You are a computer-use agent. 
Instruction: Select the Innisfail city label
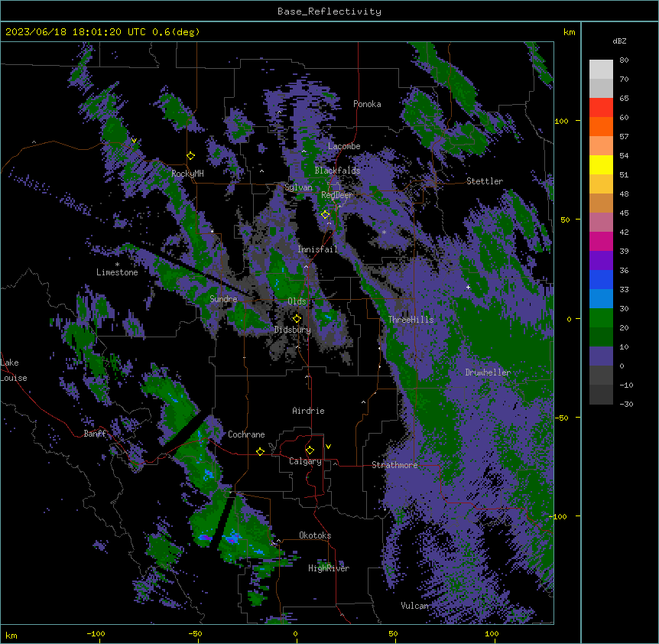click(x=317, y=249)
